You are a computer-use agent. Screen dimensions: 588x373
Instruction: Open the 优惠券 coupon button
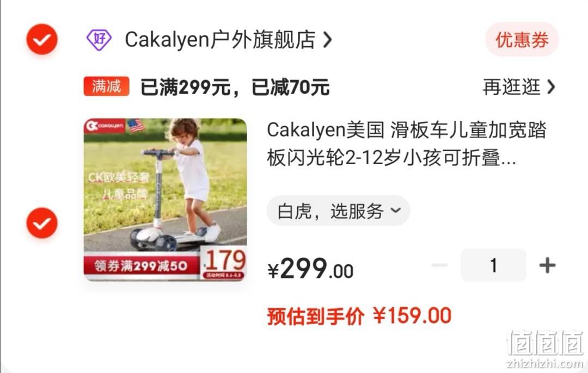(522, 40)
